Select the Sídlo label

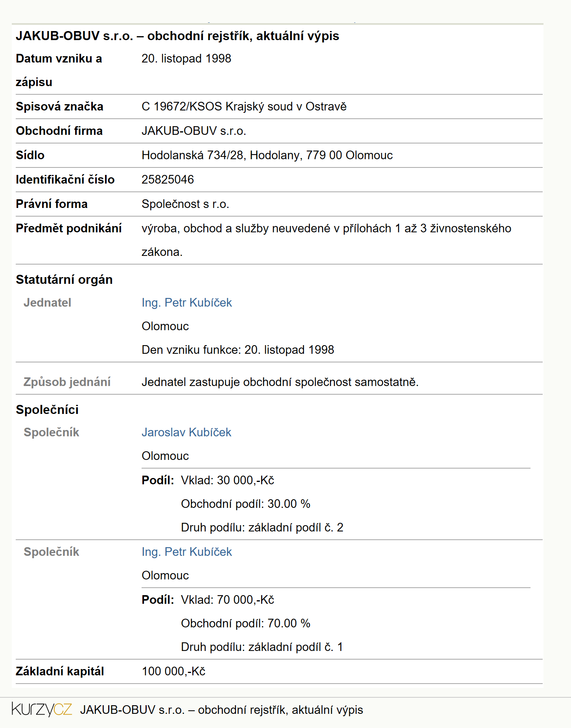point(30,155)
